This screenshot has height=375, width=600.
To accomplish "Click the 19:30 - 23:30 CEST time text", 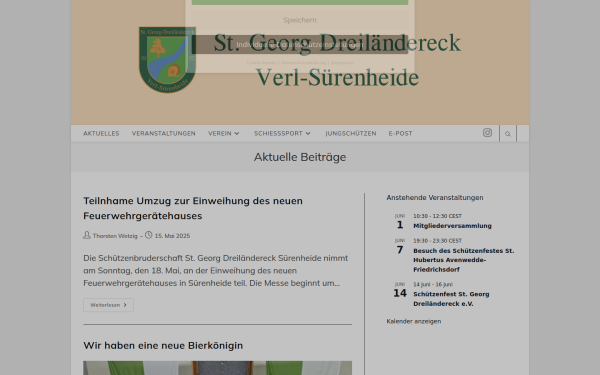I will [437, 241].
